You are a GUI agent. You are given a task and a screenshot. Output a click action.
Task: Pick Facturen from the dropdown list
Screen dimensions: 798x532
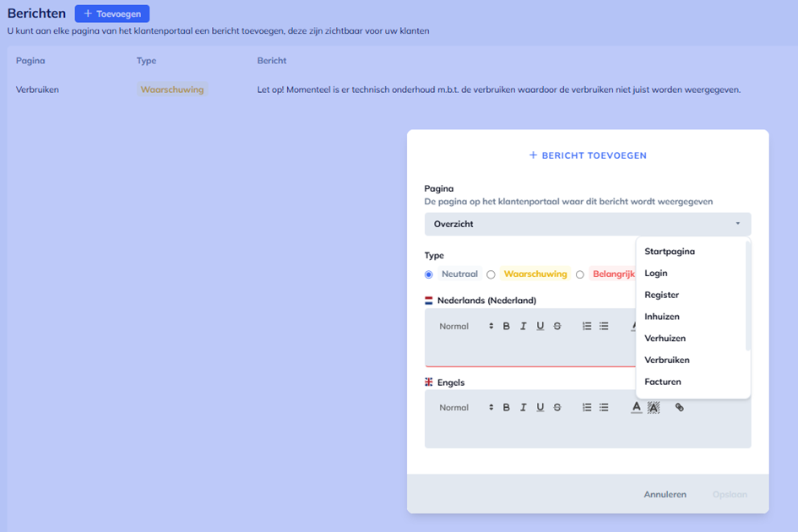pyautogui.click(x=663, y=382)
